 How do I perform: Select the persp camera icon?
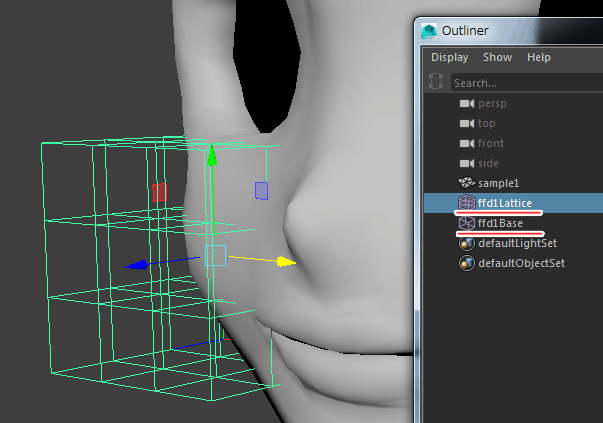(x=466, y=103)
